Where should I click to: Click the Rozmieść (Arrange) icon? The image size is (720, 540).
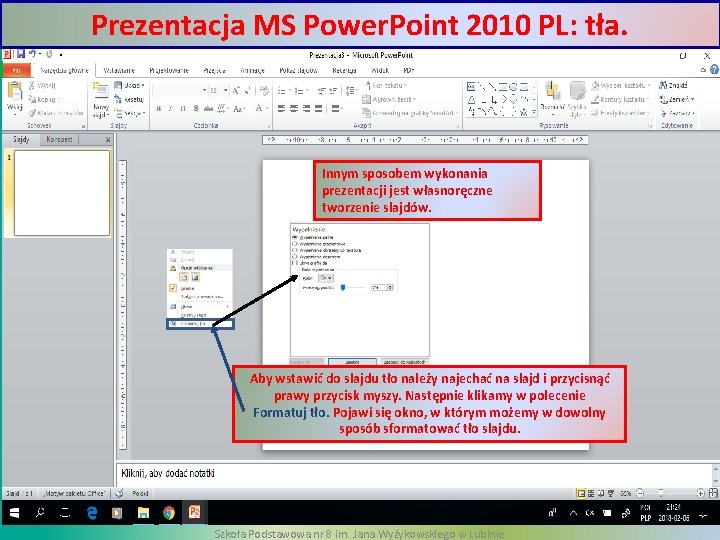tap(552, 91)
